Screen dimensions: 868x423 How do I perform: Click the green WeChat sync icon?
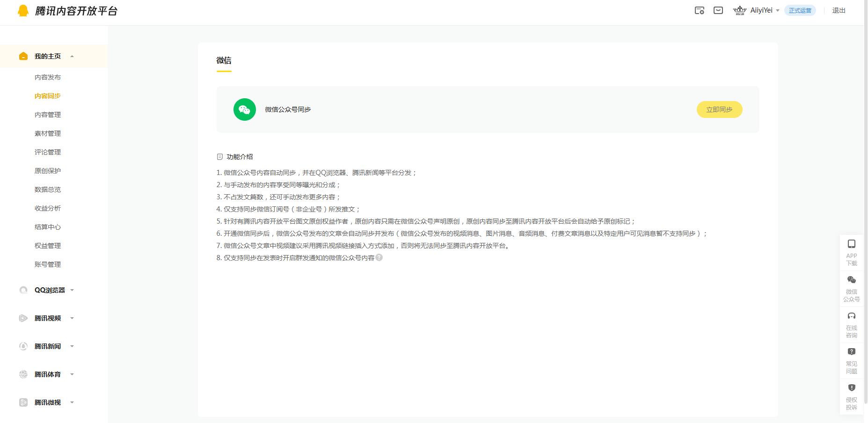click(245, 109)
